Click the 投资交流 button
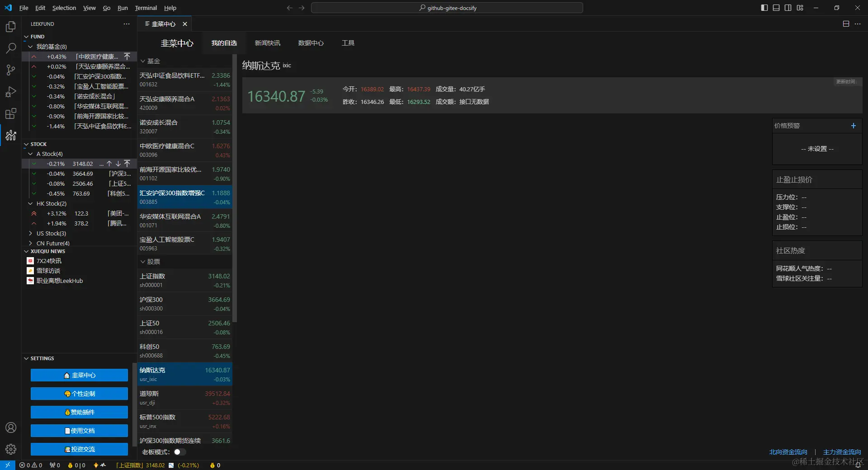The height and width of the screenshot is (470, 868). pyautogui.click(x=79, y=449)
